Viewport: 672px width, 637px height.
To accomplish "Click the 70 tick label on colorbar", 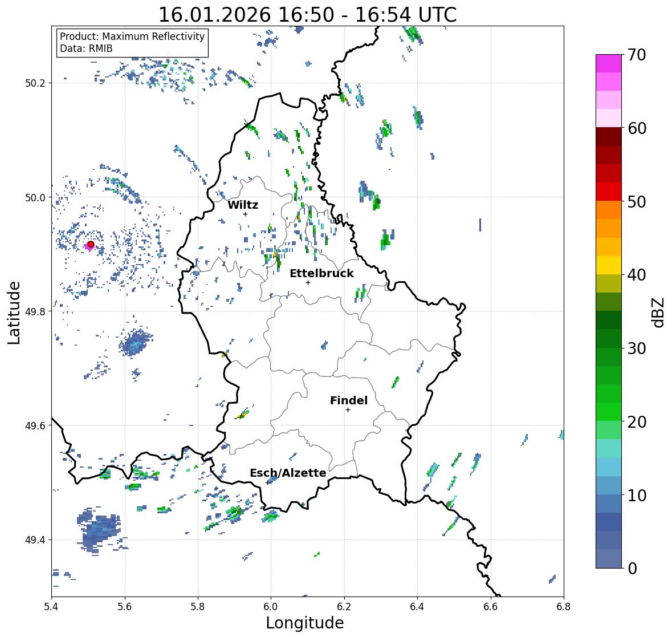I will click(x=637, y=55).
